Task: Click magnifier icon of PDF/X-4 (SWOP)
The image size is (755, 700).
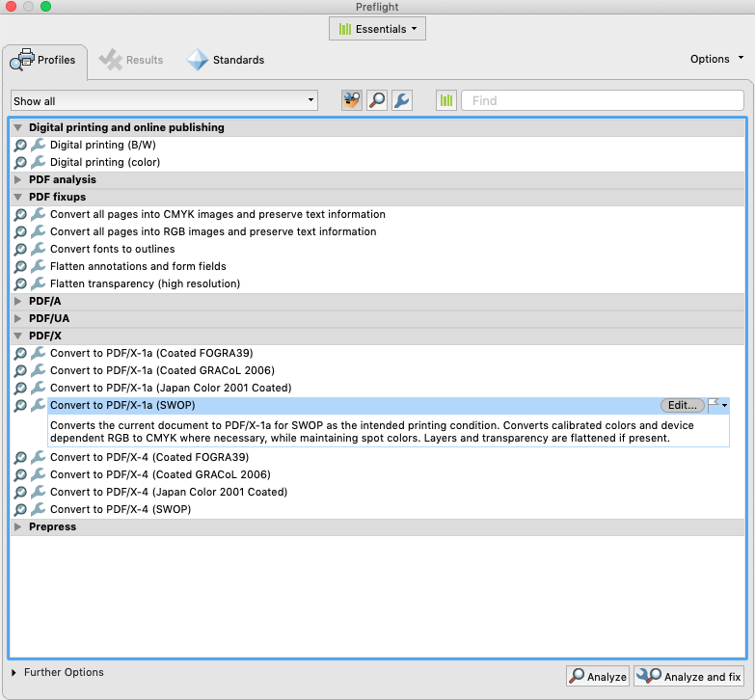Action: click(x=20, y=509)
